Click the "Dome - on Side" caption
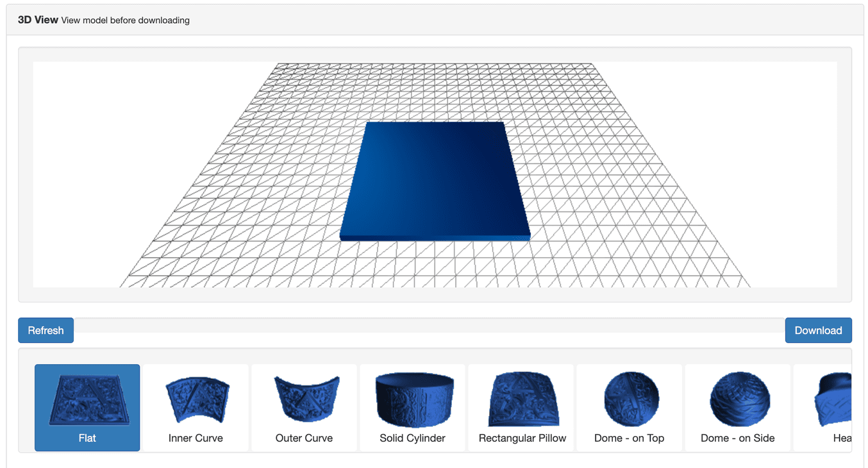The height and width of the screenshot is (468, 868). [738, 439]
